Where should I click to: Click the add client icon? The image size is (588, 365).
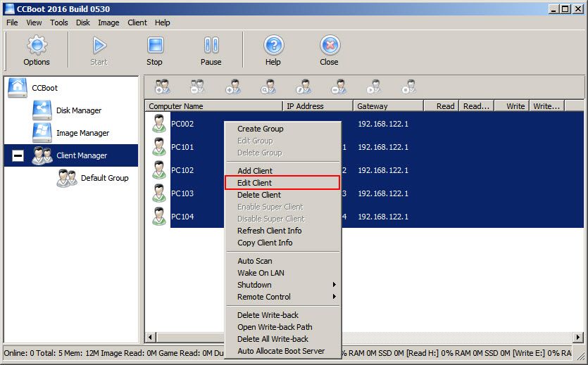pyautogui.click(x=232, y=87)
